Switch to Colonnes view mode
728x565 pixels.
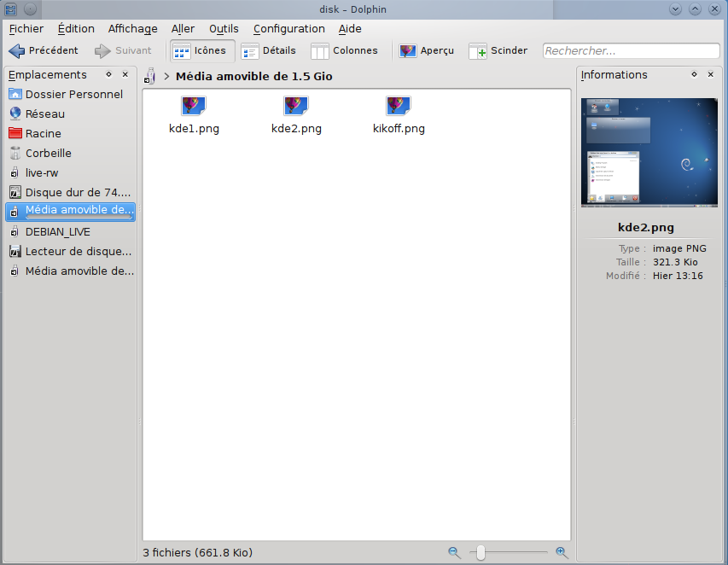click(x=345, y=51)
